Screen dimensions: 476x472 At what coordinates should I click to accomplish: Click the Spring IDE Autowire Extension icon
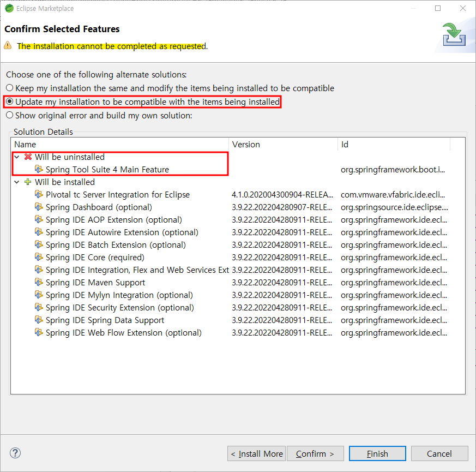(x=39, y=232)
